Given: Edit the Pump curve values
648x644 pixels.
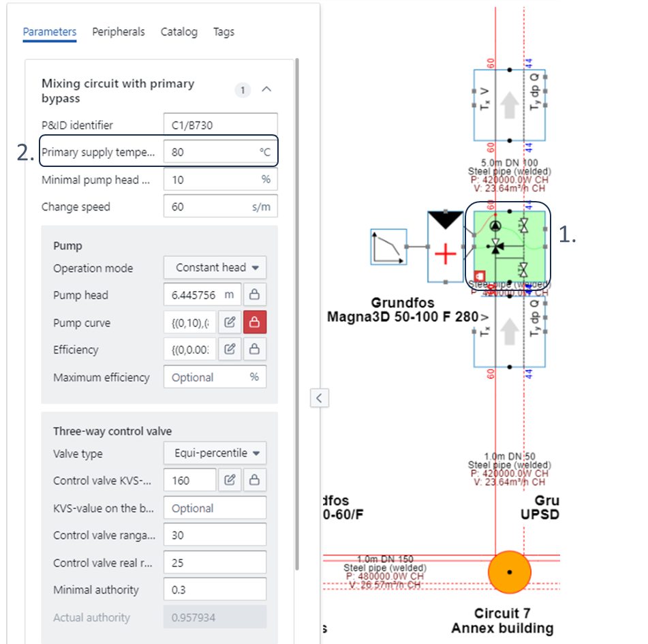Looking at the screenshot, I should point(230,323).
